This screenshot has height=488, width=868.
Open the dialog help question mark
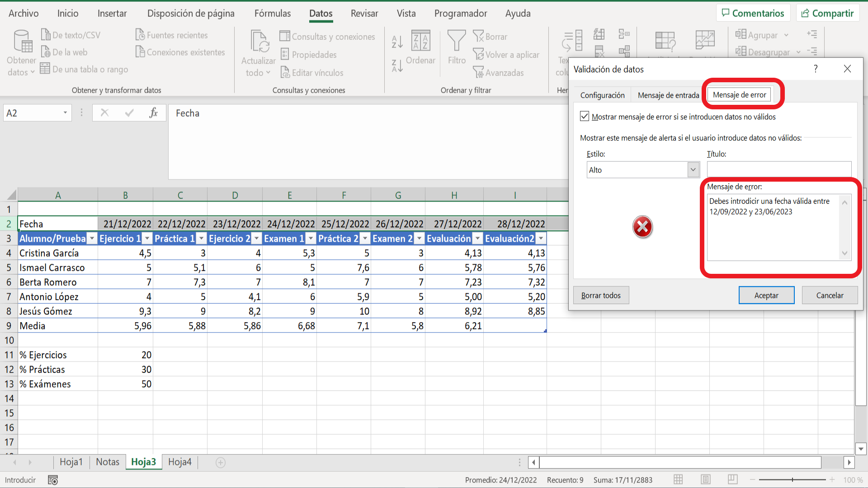(816, 69)
